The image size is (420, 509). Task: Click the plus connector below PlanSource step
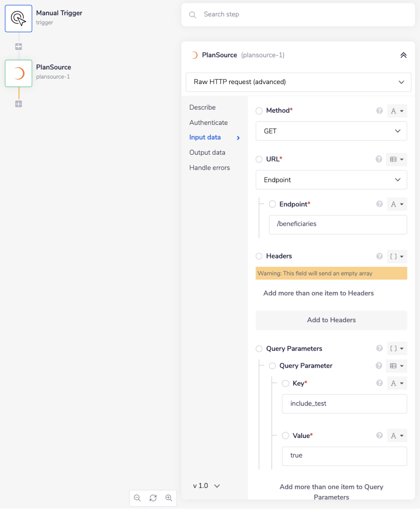(x=18, y=104)
